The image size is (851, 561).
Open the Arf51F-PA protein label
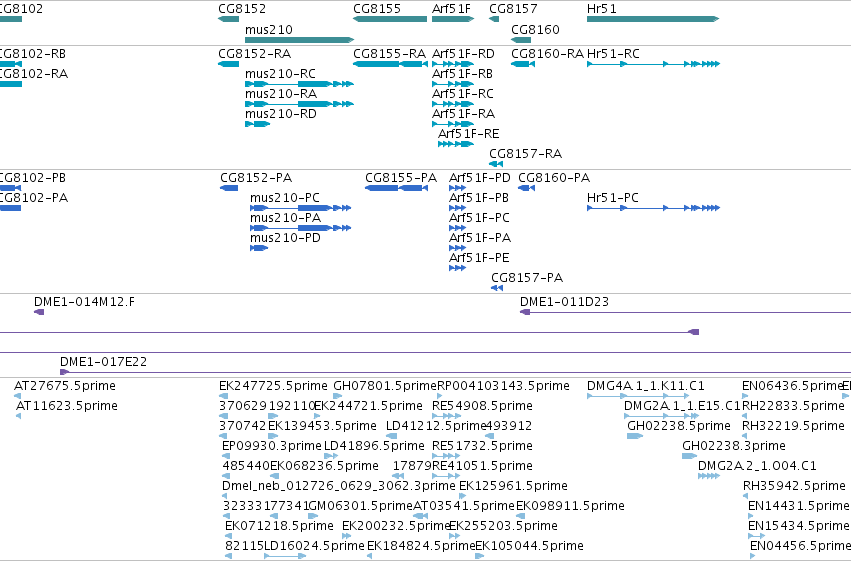[x=480, y=239]
